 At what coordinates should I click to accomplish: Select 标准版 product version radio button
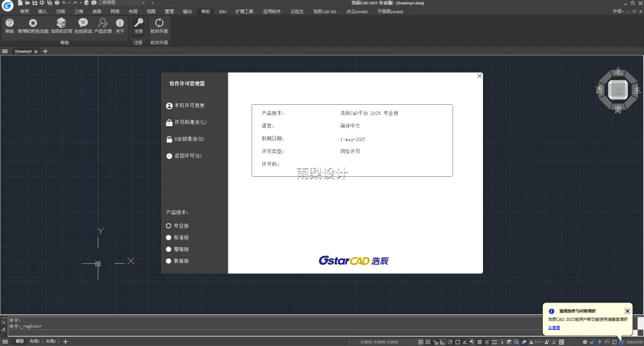pyautogui.click(x=168, y=238)
